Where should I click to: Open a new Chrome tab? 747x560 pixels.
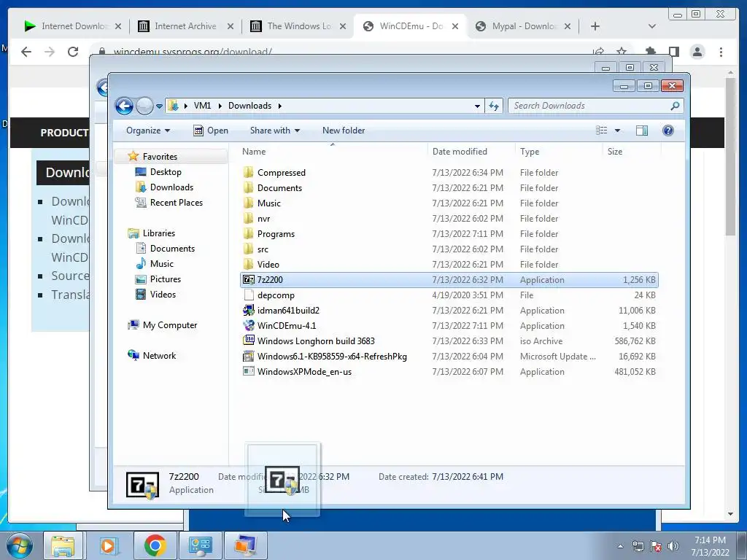[x=595, y=26]
